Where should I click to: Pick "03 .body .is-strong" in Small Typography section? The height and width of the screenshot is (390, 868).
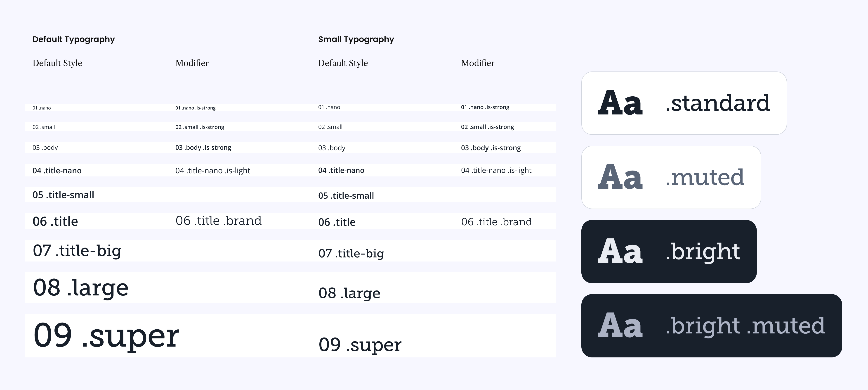[x=491, y=148]
